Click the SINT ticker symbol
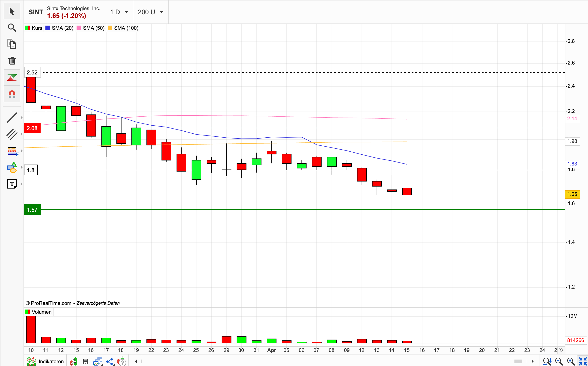This screenshot has height=366, width=588. pyautogui.click(x=36, y=12)
